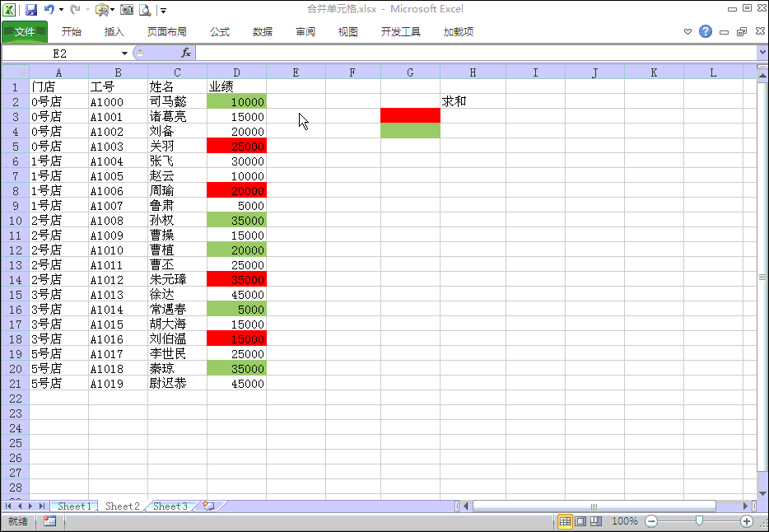Click the green filled cell G4

410,130
